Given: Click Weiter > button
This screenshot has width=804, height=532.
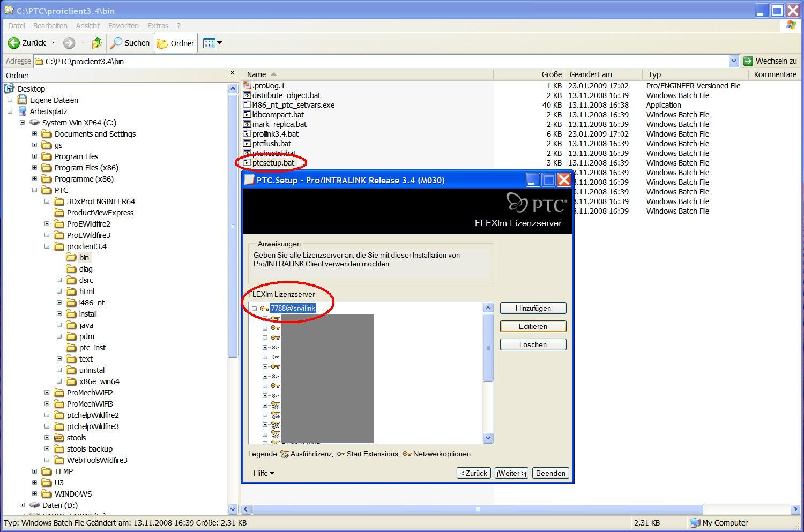Looking at the screenshot, I should (511, 473).
